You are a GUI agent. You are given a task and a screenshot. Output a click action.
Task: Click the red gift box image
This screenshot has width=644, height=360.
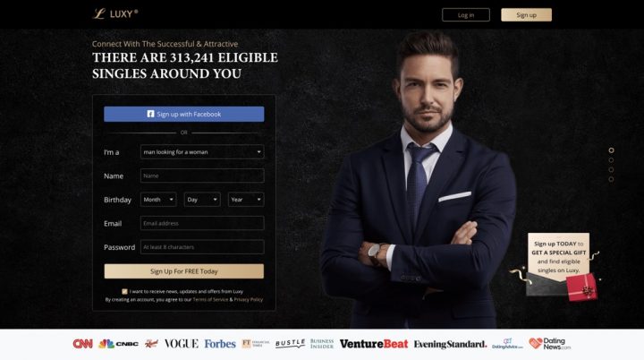[x=581, y=287]
